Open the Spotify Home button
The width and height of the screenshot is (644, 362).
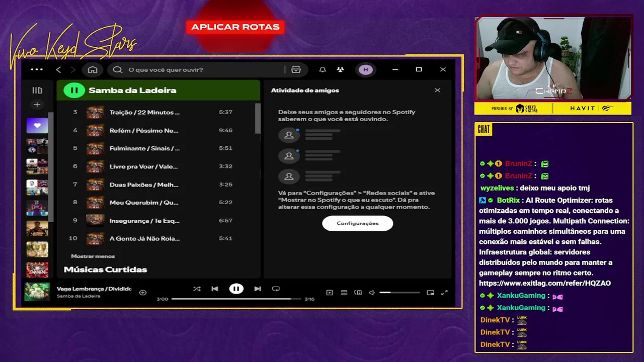(x=93, y=69)
